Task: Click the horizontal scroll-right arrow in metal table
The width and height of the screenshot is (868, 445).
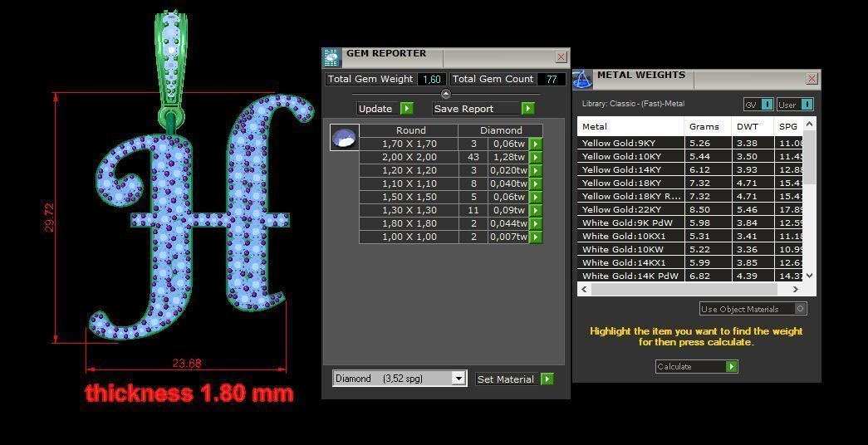Action: coord(796,289)
